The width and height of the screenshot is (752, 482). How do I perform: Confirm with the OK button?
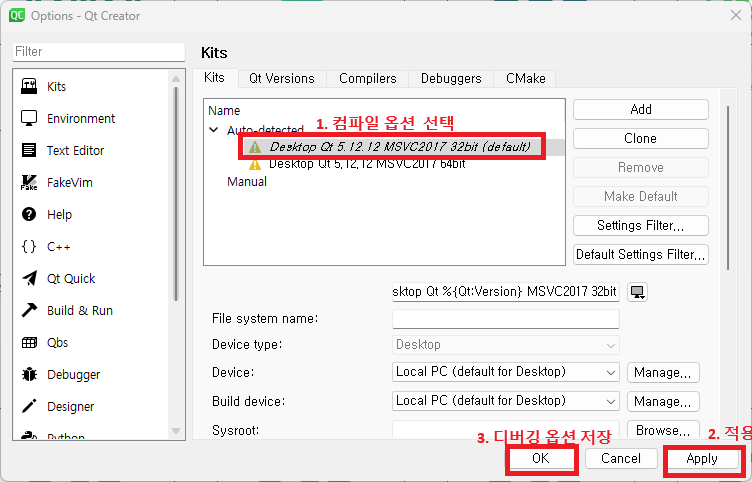pyautogui.click(x=540, y=458)
